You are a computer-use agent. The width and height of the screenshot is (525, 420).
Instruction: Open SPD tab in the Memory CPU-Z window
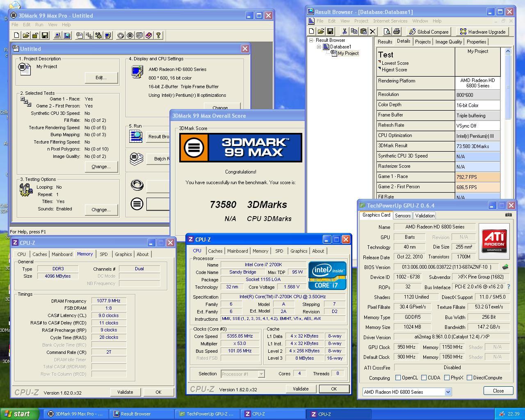(104, 254)
